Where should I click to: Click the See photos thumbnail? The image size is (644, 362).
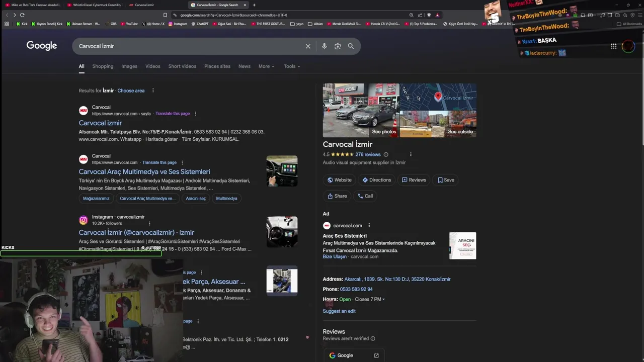361,111
